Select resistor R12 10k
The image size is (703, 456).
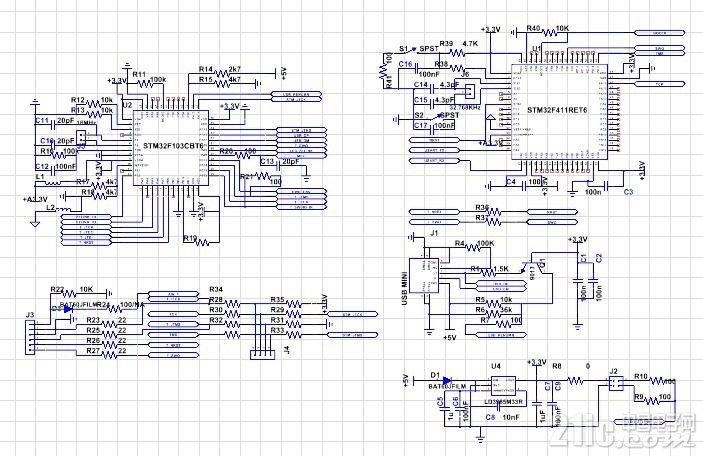(94, 104)
